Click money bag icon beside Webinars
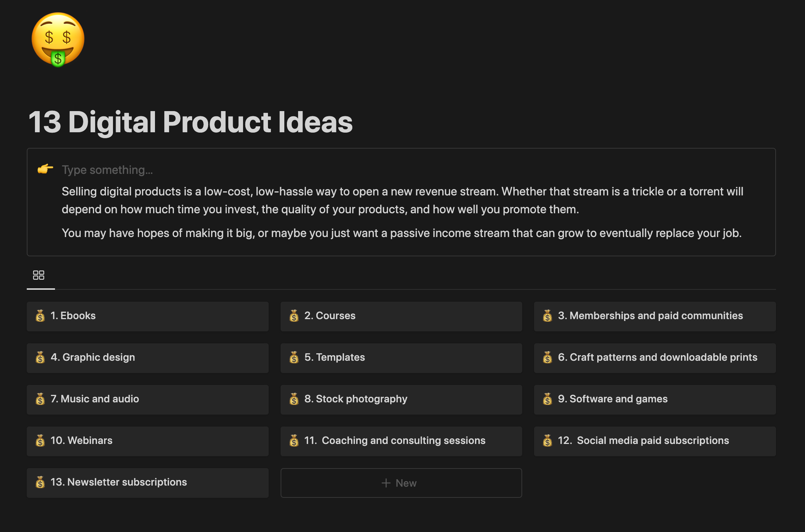Screen dimensions: 805x532 coord(40,441)
